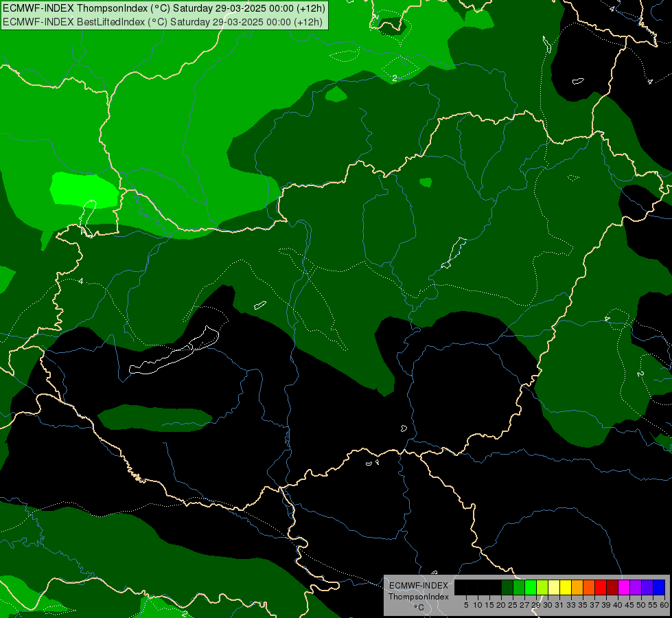Image resolution: width=672 pixels, height=618 pixels.
Task: Click the purple 45-50 legend swatch
Action: pos(635,587)
